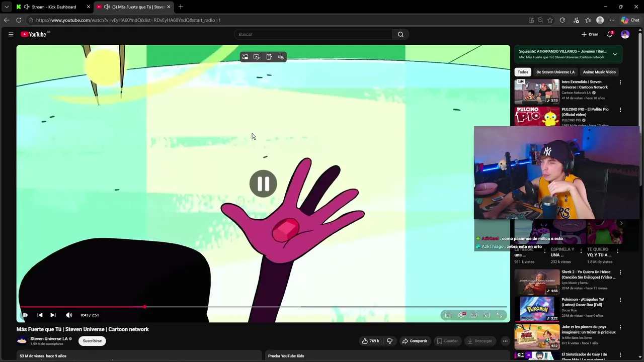Skip to next video in player
The image size is (644, 362).
(53, 315)
